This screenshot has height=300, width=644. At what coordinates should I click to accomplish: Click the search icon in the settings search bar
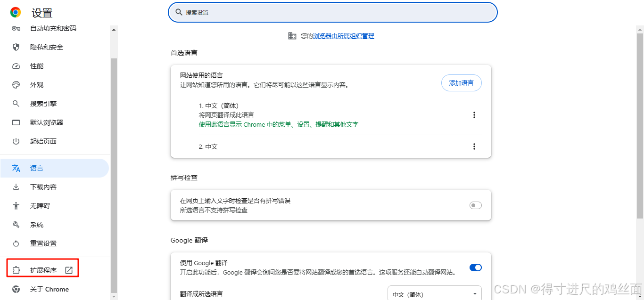click(179, 12)
